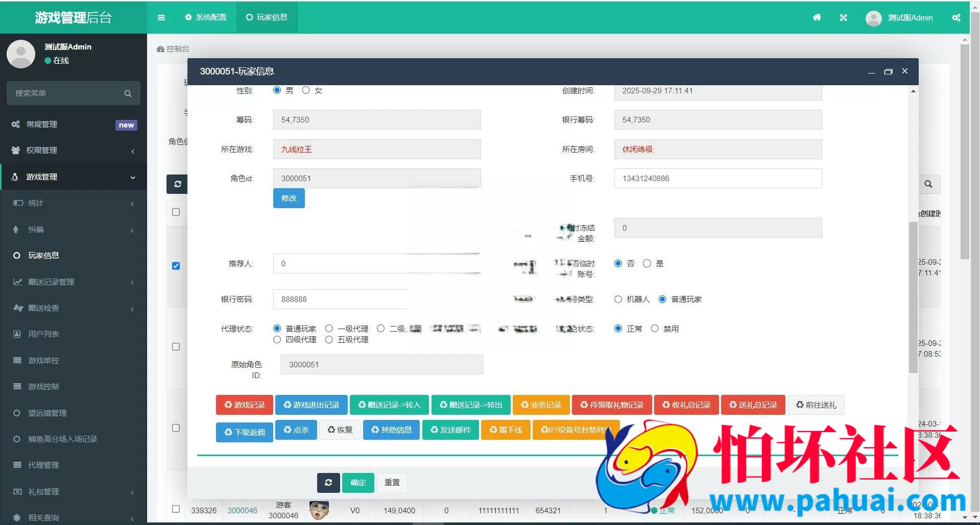Toggle the hamburger sidebar menu icon
Screen dimensions: 980x525
(x=161, y=17)
